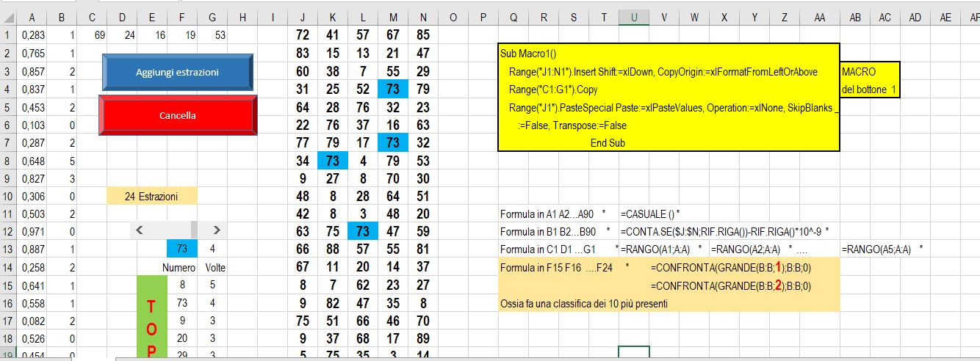Image resolution: width=980 pixels, height=361 pixels.
Task: Click the 'MACRO del bottone 1' box
Action: (869, 81)
